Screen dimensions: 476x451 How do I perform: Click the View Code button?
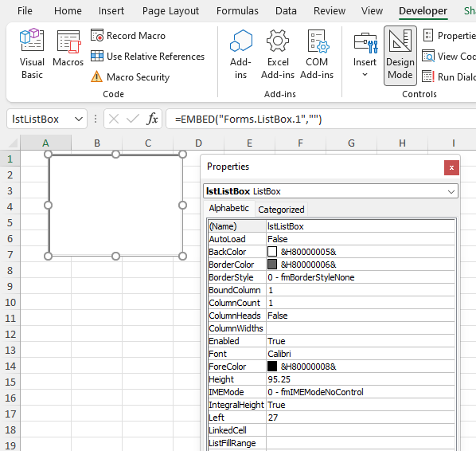(x=449, y=57)
